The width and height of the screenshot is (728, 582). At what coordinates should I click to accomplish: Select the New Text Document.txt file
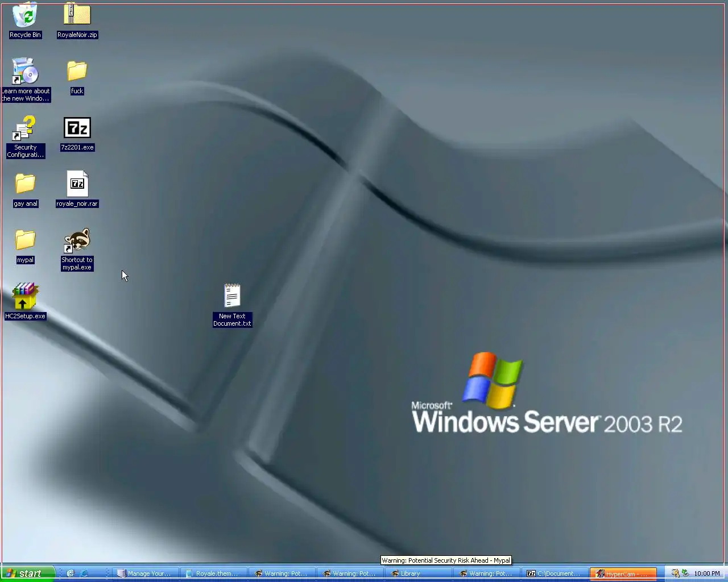click(232, 305)
